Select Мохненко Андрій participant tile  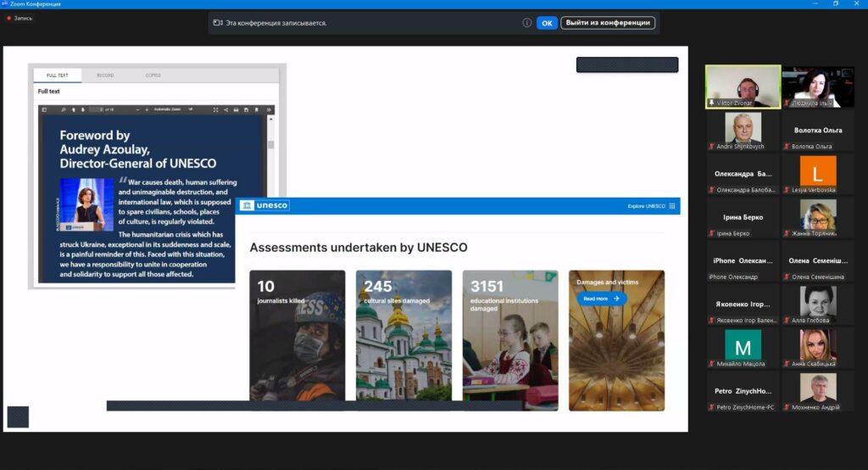click(x=818, y=392)
